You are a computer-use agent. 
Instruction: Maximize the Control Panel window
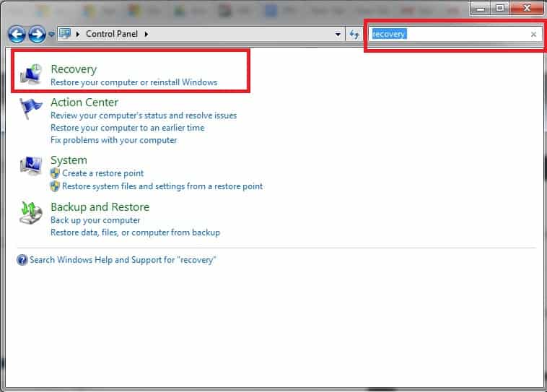(500, 8)
